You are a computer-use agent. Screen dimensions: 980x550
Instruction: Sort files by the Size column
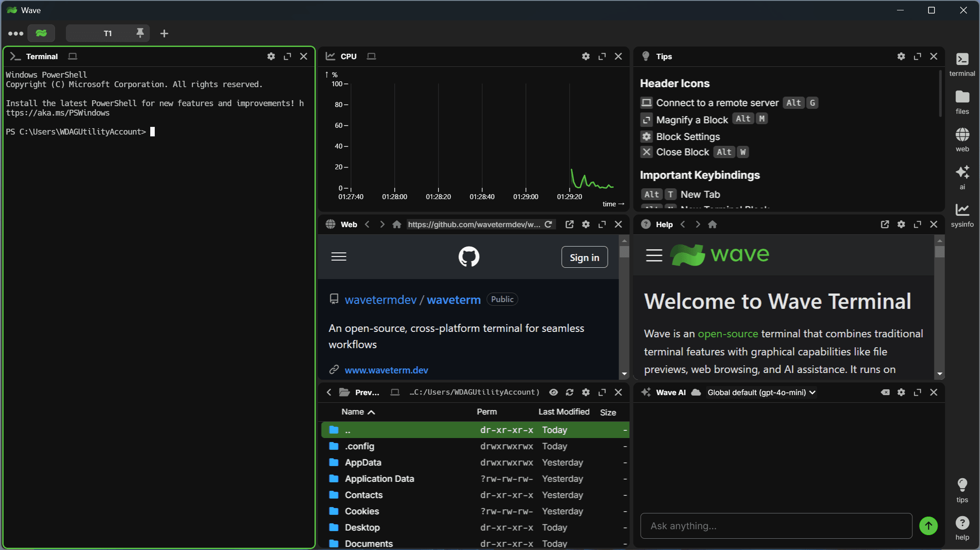pyautogui.click(x=608, y=412)
